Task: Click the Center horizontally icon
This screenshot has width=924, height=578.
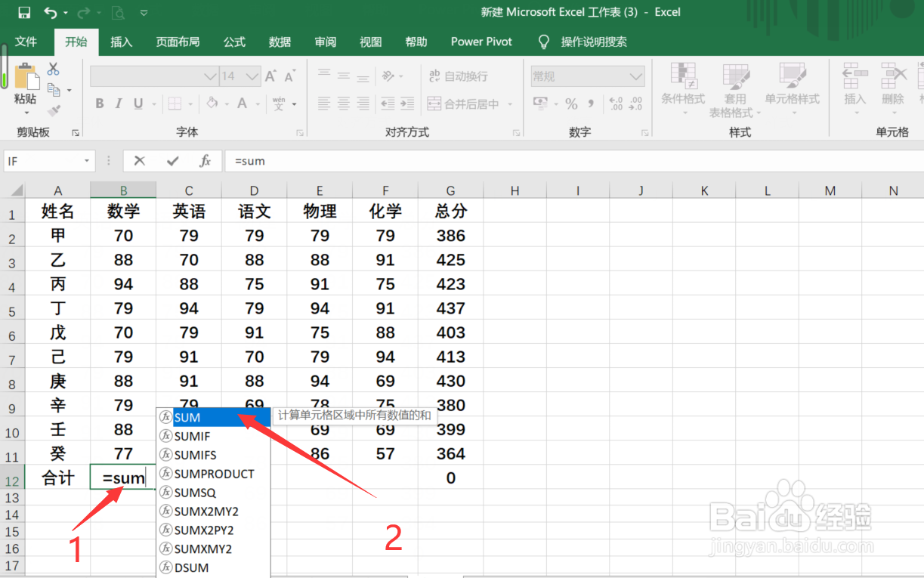Action: point(344,104)
